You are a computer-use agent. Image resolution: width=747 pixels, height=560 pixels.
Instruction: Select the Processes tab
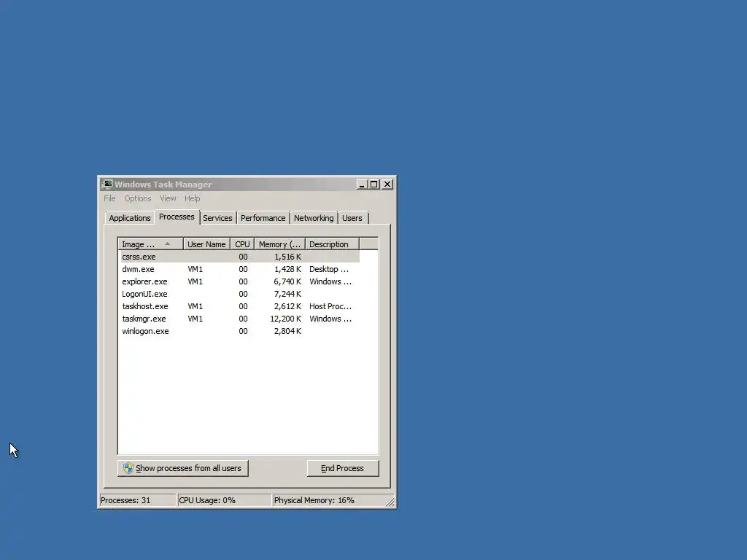(177, 217)
